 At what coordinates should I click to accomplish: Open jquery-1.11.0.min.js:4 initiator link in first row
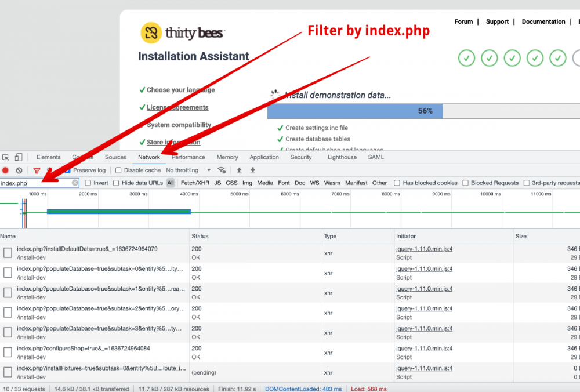(x=424, y=249)
